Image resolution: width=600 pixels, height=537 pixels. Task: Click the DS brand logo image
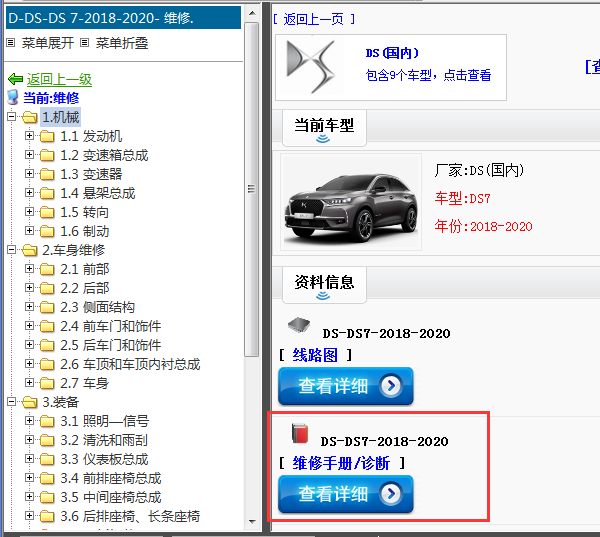click(x=311, y=67)
